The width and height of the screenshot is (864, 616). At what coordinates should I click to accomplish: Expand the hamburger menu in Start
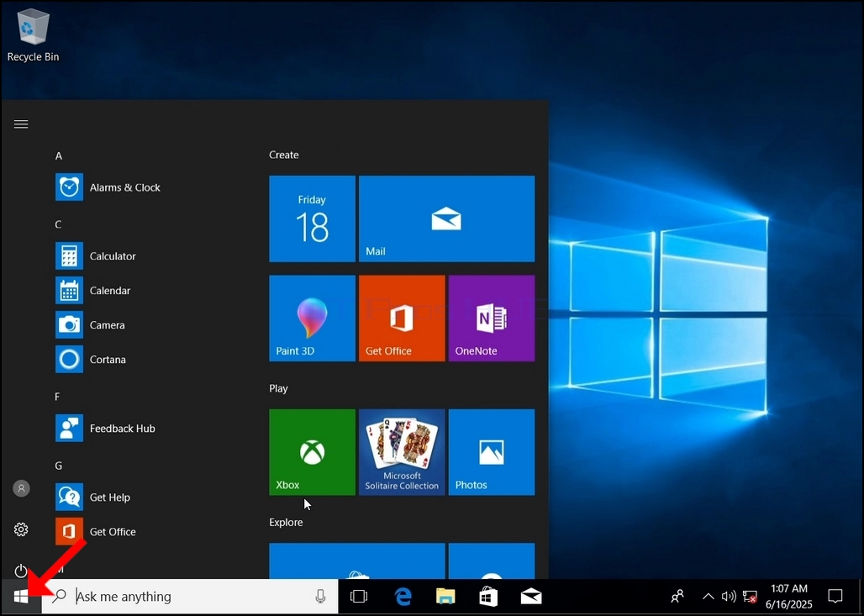(x=21, y=124)
